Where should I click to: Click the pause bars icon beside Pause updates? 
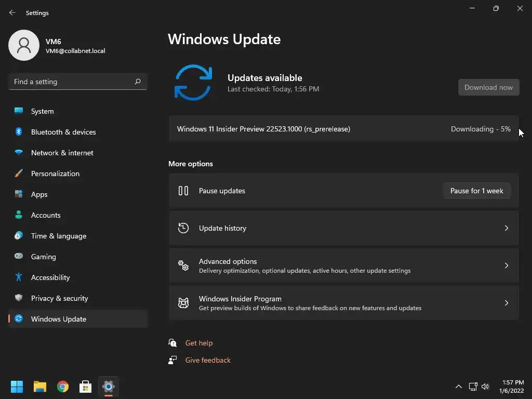[x=183, y=191]
